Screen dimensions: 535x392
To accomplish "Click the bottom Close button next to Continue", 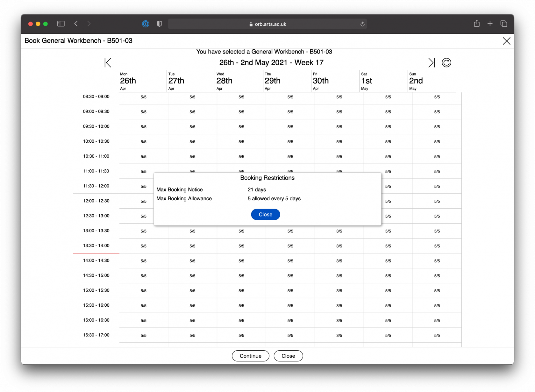I will [x=288, y=356].
